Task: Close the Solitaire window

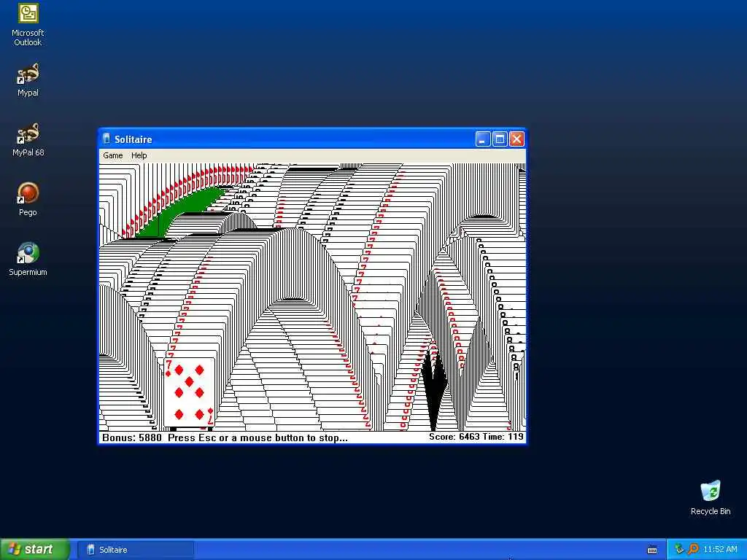Action: click(516, 139)
